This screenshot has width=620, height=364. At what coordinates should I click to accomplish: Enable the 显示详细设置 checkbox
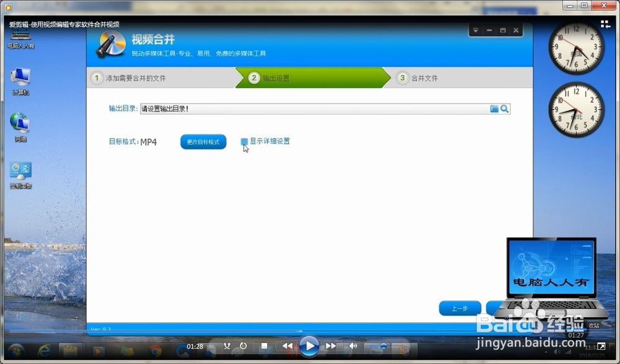point(244,141)
